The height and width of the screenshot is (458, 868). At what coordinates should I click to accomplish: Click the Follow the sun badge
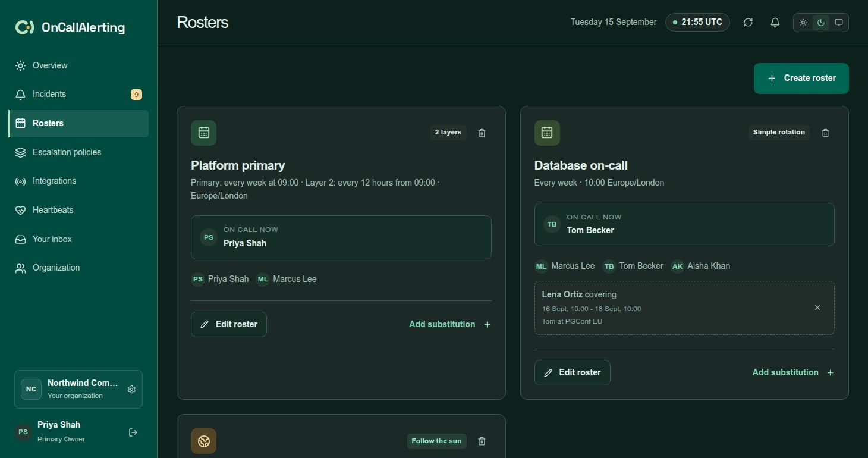tap(436, 441)
